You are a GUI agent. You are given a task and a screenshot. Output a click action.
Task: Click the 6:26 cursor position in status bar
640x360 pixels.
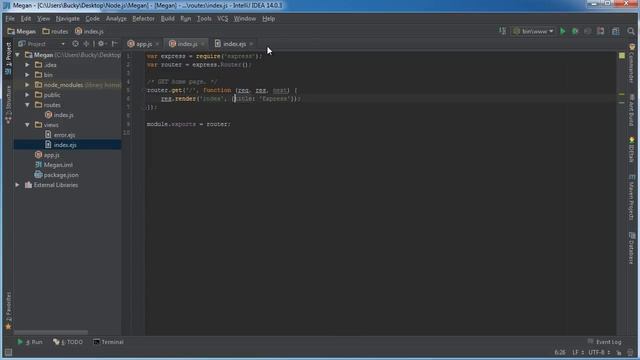[x=560, y=352]
